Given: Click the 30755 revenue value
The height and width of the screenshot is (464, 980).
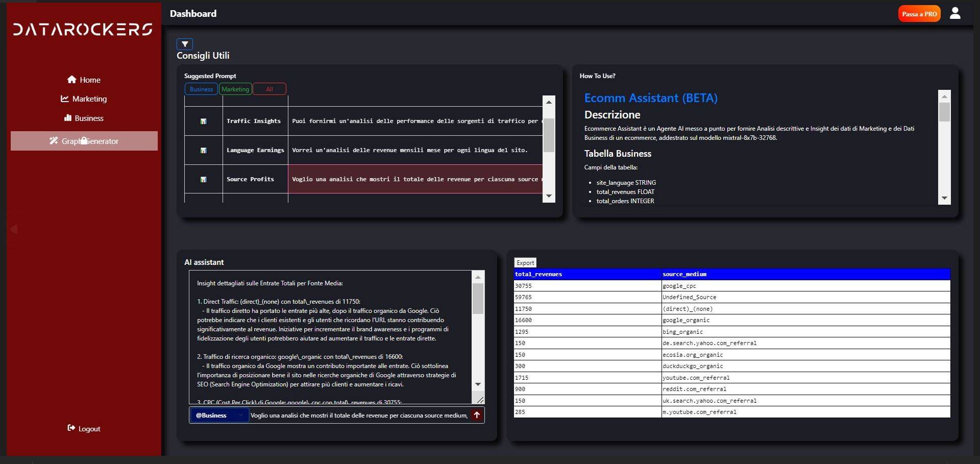Looking at the screenshot, I should [523, 286].
